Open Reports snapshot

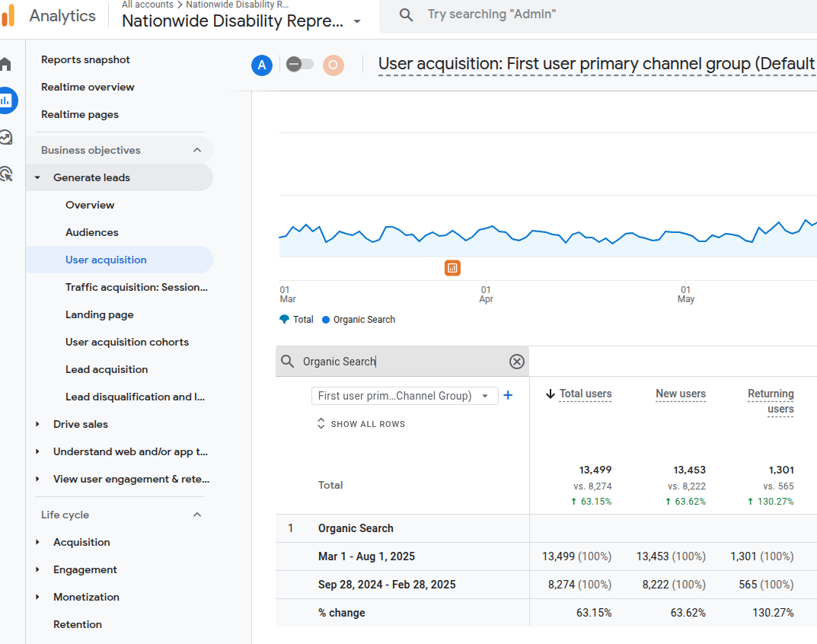pyautogui.click(x=85, y=60)
